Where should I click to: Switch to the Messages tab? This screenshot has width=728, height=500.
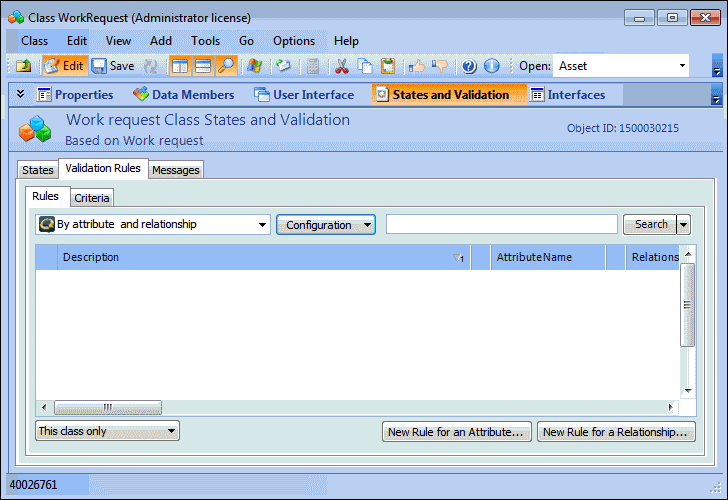pyautogui.click(x=176, y=170)
